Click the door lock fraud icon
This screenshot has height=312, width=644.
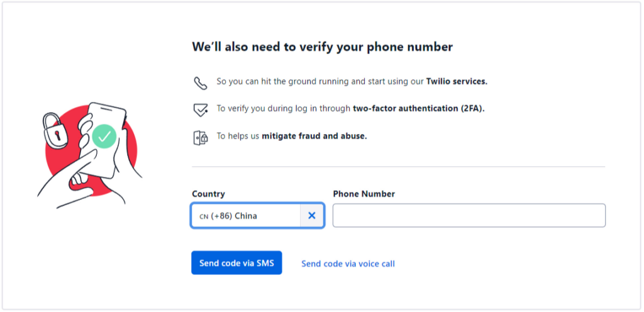[x=200, y=137]
